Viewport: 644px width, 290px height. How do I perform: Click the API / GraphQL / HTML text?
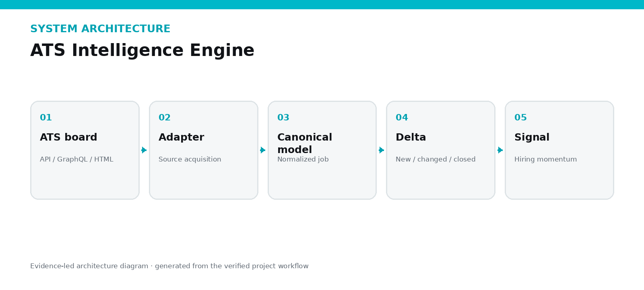click(76, 159)
